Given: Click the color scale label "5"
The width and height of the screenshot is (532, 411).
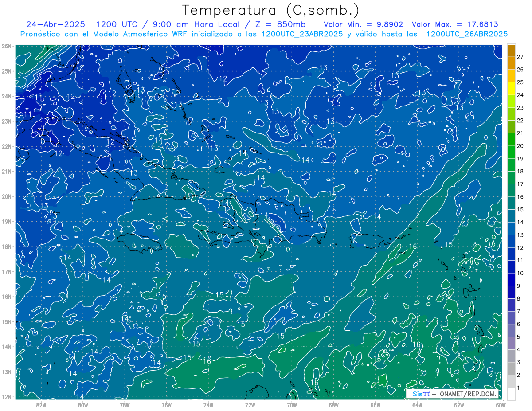Looking at the screenshot, I should tap(518, 337).
